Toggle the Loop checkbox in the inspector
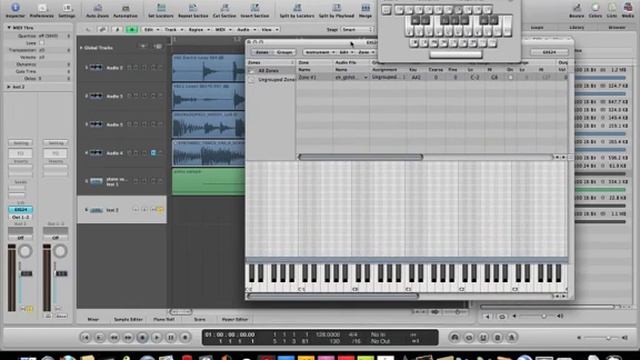The image size is (640, 360). (41, 43)
